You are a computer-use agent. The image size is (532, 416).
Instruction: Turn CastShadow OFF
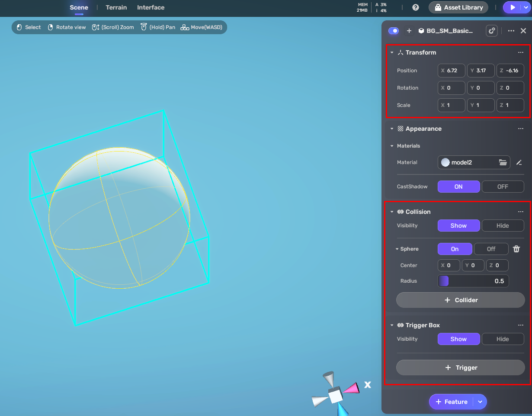point(503,187)
